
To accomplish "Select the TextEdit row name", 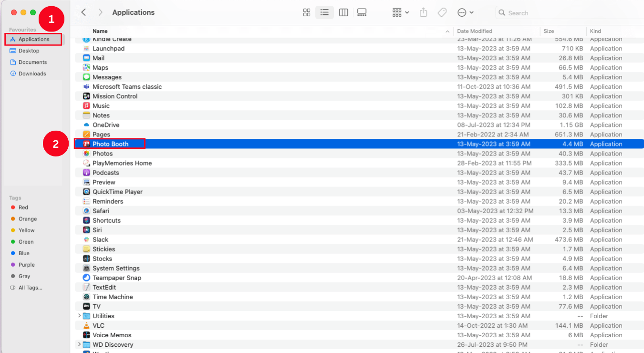I will tap(104, 287).
